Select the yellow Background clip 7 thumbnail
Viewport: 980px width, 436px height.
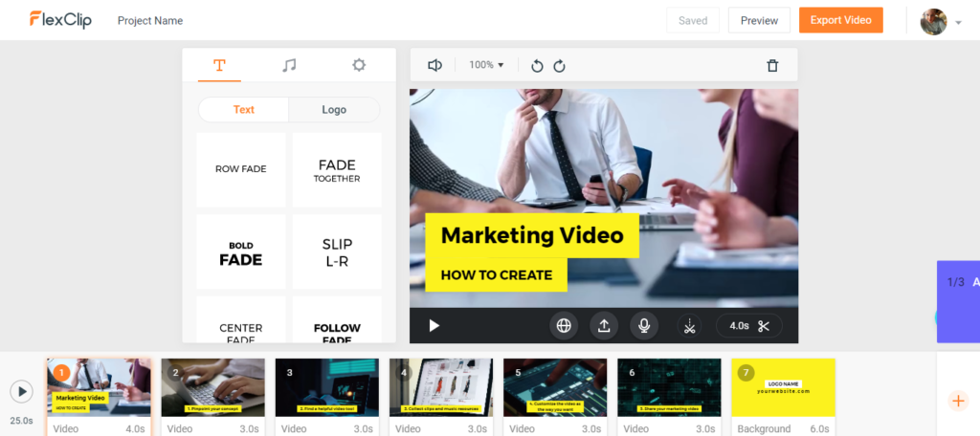(x=783, y=387)
